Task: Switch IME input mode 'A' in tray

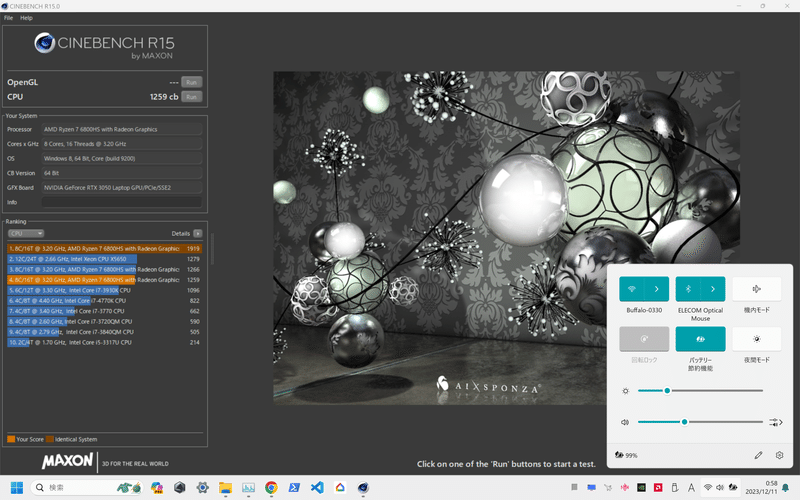Action: (x=691, y=488)
